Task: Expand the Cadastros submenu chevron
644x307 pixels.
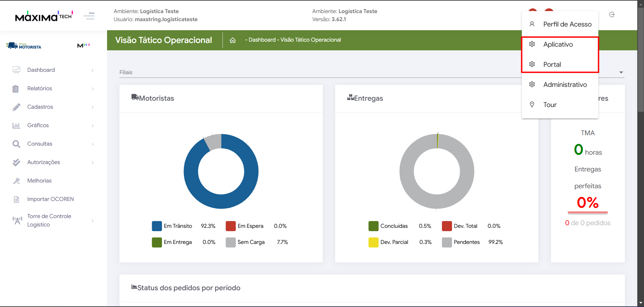Action: coord(93,107)
